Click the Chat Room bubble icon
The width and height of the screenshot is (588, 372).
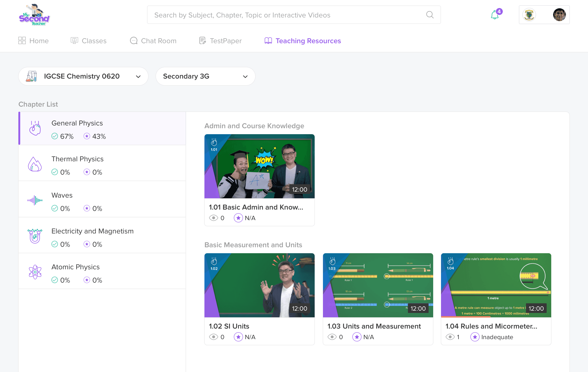tap(134, 40)
